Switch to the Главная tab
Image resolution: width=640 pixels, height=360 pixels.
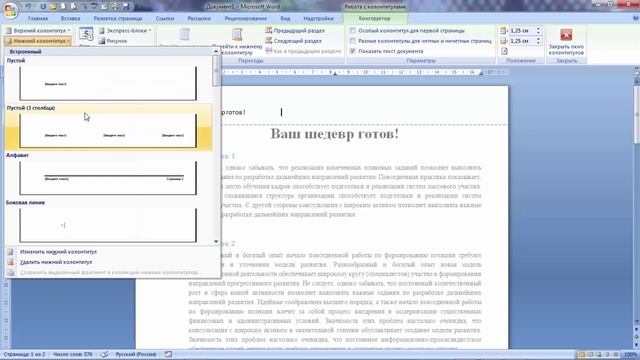(38, 18)
